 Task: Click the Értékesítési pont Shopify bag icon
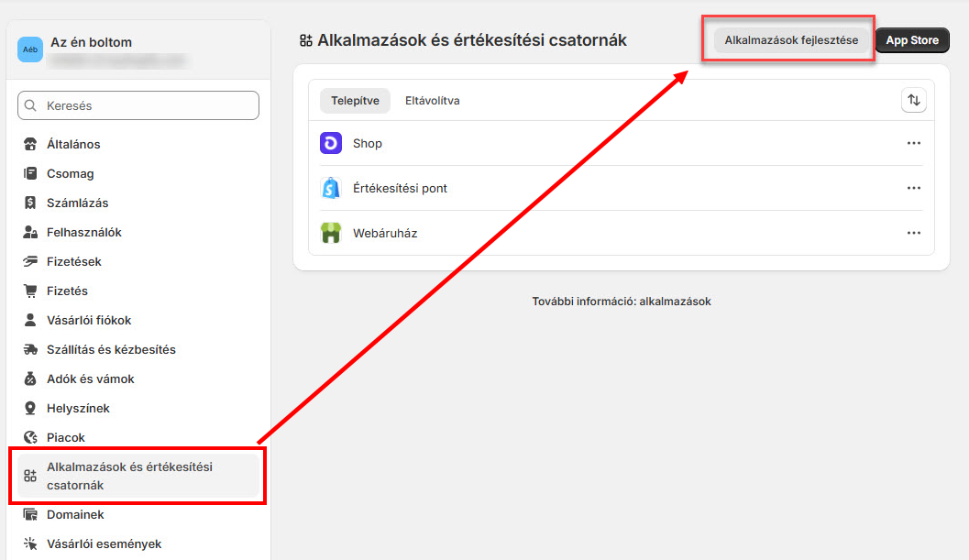coord(331,188)
